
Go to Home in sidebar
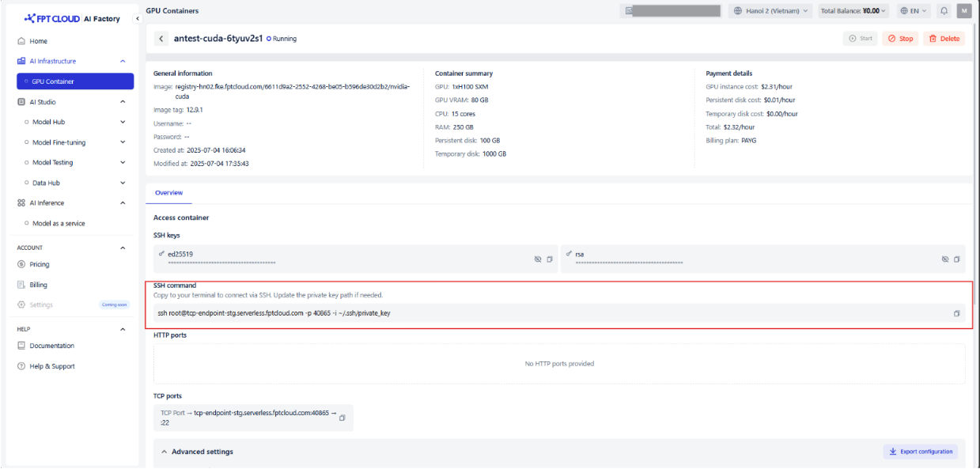coord(38,41)
